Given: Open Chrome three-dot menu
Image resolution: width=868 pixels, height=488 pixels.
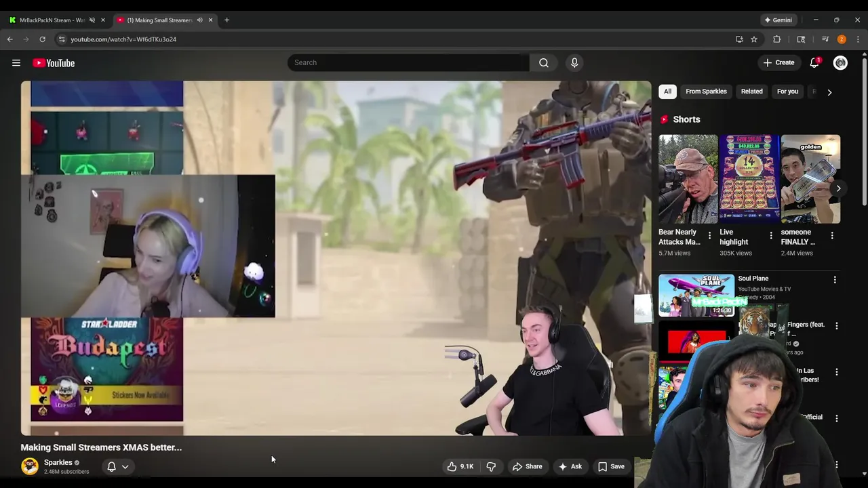Looking at the screenshot, I should pyautogui.click(x=858, y=39).
